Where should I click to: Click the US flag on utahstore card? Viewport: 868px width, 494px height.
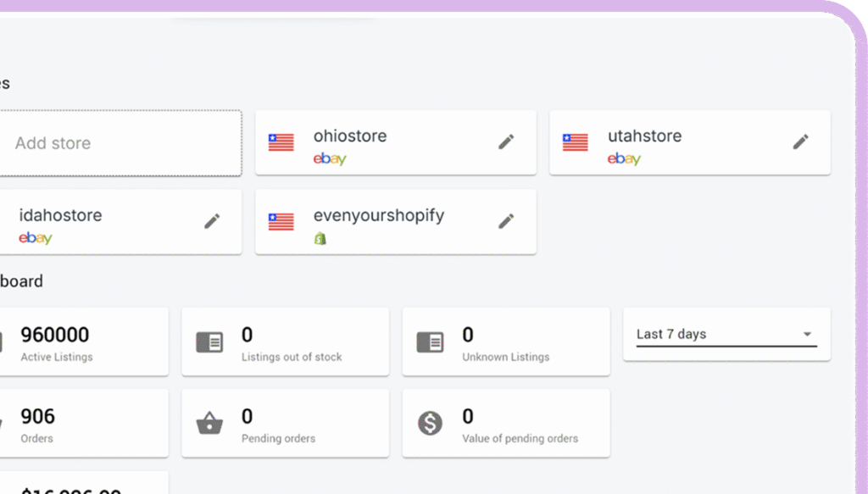point(576,142)
